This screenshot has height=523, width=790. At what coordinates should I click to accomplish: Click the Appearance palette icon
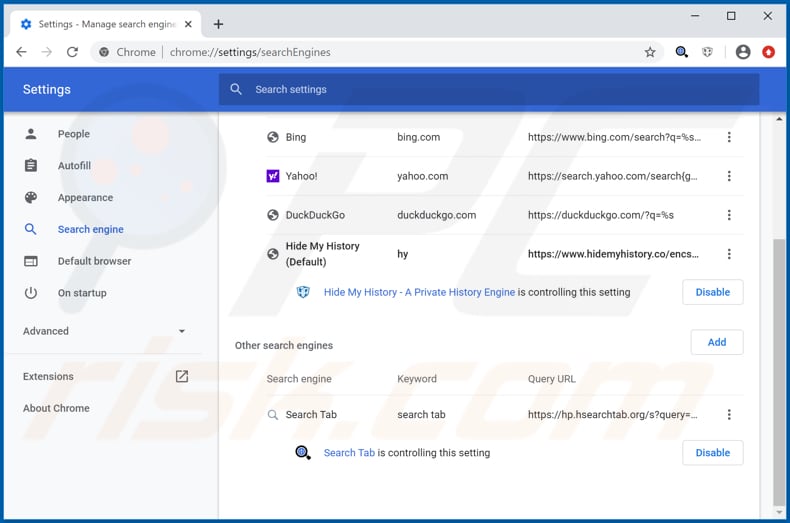tap(31, 198)
